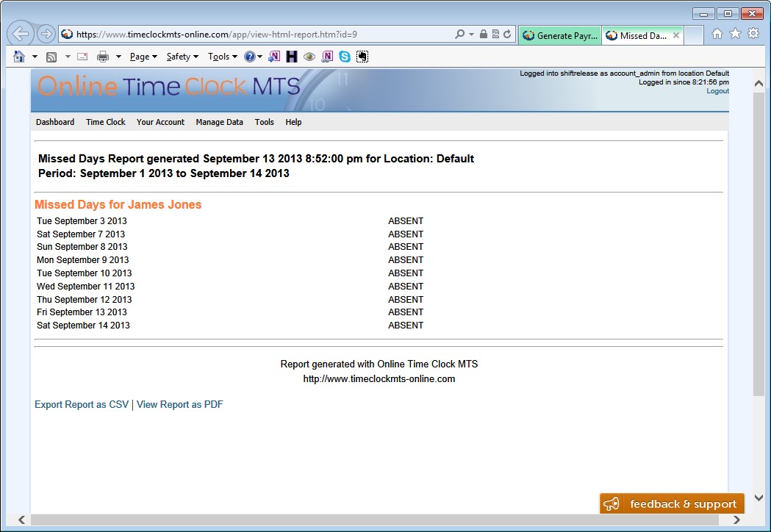Screen dimensions: 771x532
Task: Click the eye-shaped toolbar icon
Action: pyautogui.click(x=309, y=57)
